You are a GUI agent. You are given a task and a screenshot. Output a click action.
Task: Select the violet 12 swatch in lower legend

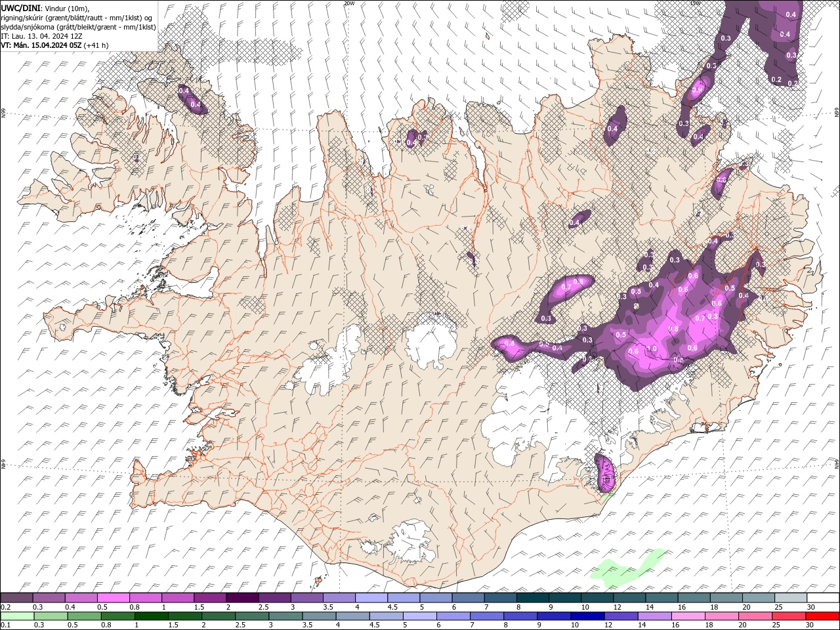click(620, 616)
